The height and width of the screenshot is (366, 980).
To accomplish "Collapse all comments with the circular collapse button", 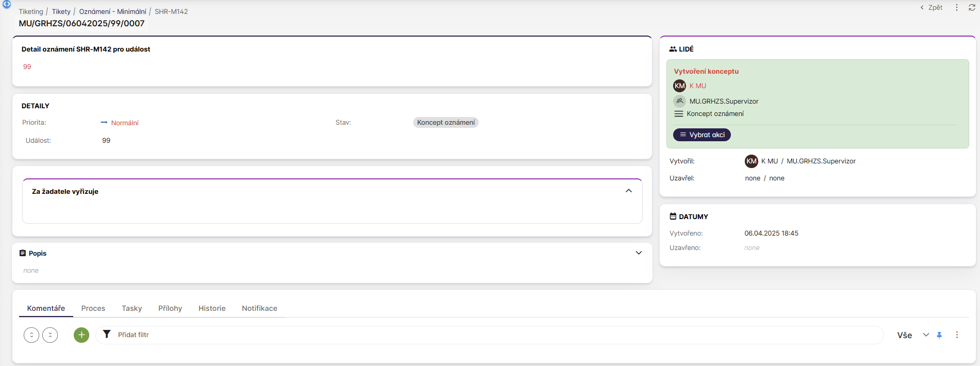I will [x=50, y=335].
